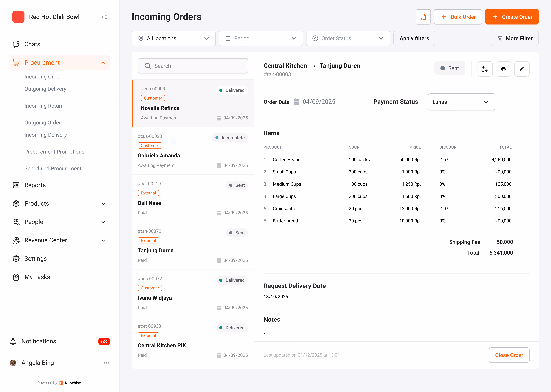Open the Order Status dropdown
Viewport: 551px width, 392px height.
[348, 38]
